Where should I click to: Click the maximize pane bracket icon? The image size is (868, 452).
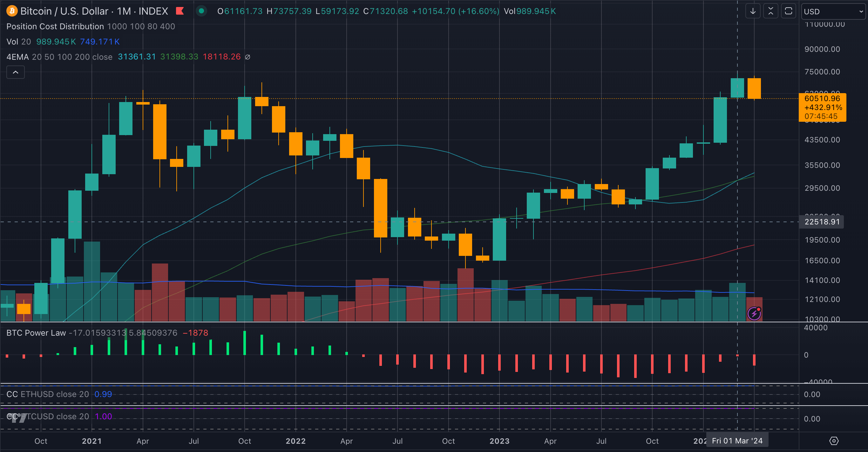(789, 11)
